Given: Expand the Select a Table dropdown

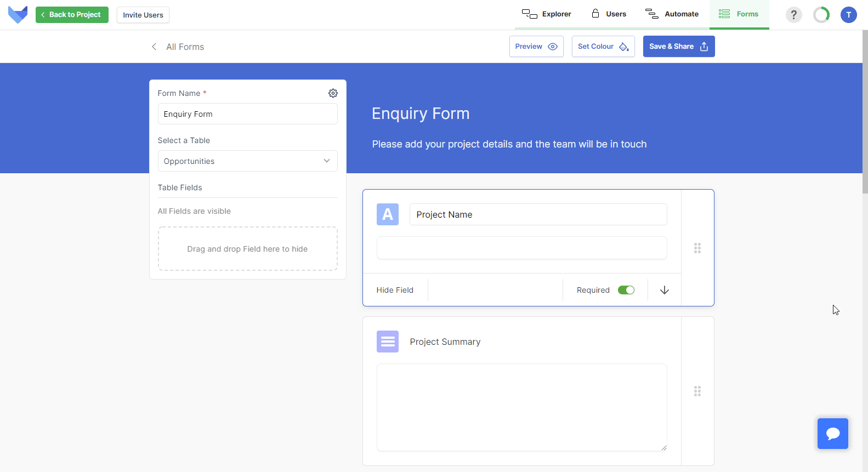Looking at the screenshot, I should click(x=247, y=161).
